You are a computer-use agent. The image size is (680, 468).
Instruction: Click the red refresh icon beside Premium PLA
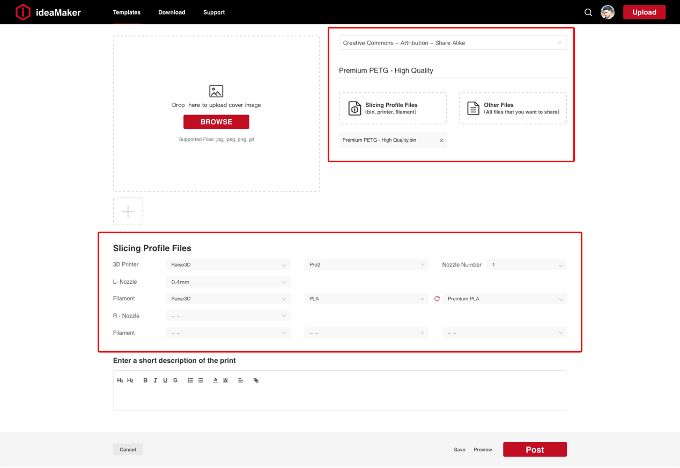[x=437, y=299]
